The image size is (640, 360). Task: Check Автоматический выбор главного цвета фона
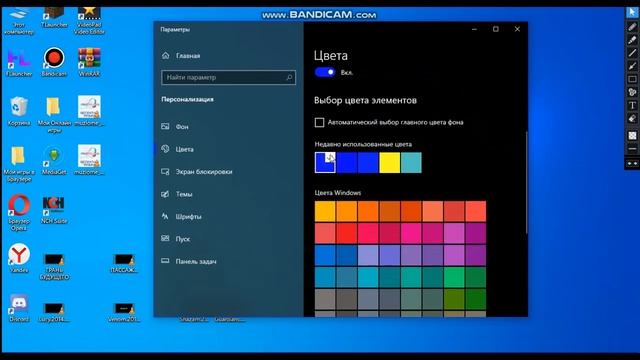pyautogui.click(x=319, y=122)
